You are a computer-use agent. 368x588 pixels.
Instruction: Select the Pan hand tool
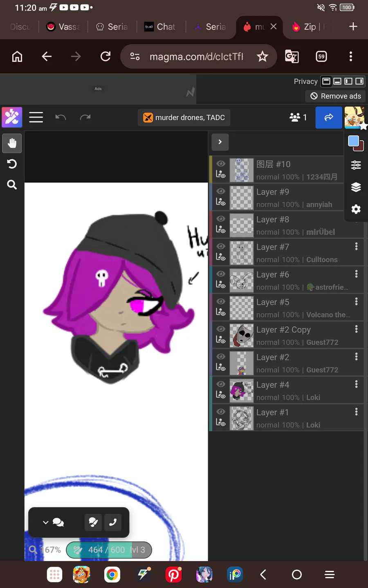(x=12, y=143)
